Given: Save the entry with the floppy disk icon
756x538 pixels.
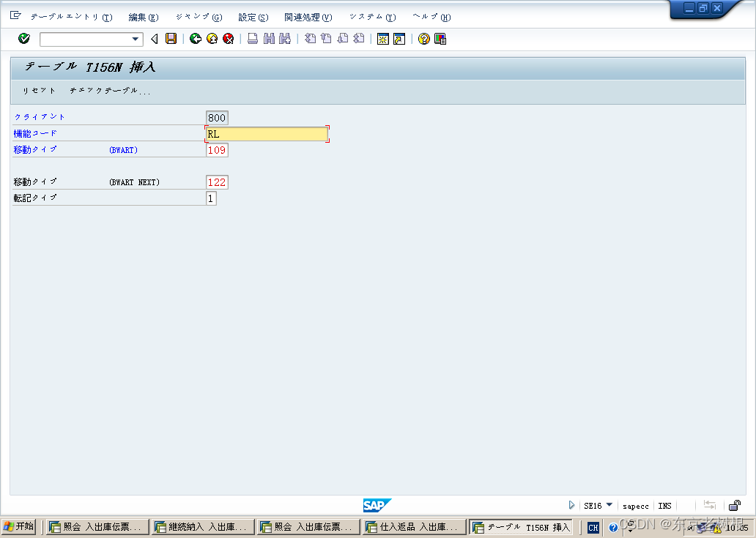Looking at the screenshot, I should 171,39.
